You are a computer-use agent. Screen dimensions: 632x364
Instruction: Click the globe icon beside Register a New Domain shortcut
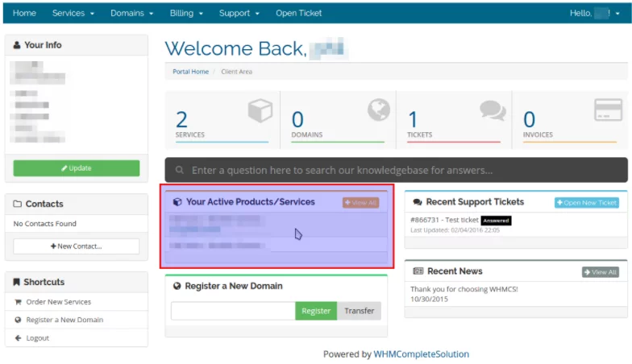pos(18,320)
